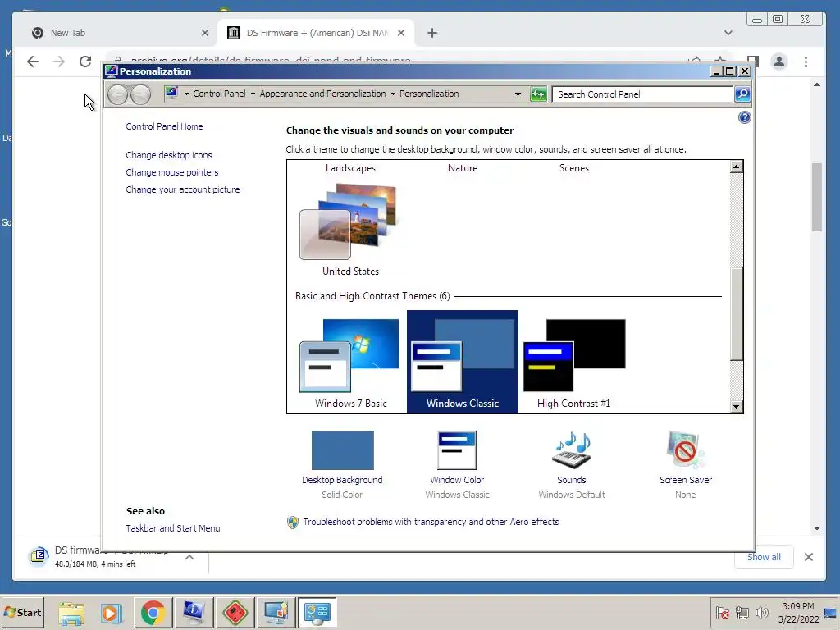Open the DS firmware download item
Viewport: 840px width, 630px height.
tap(102, 557)
